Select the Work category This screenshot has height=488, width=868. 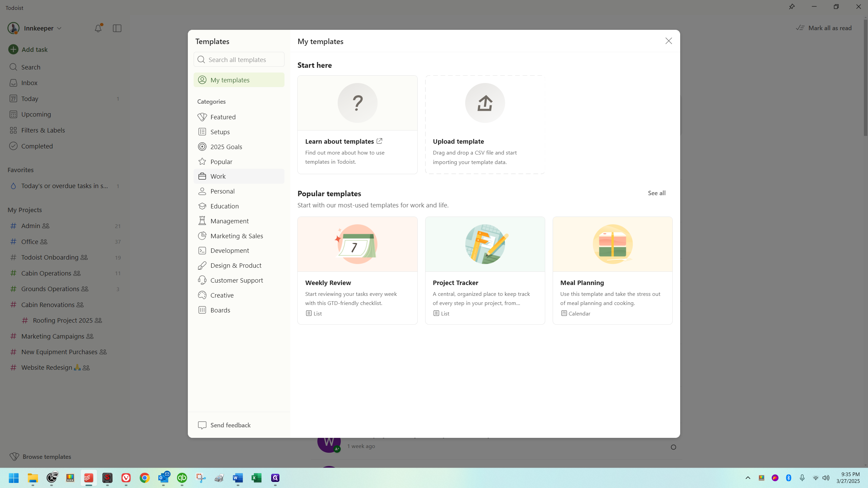point(239,176)
